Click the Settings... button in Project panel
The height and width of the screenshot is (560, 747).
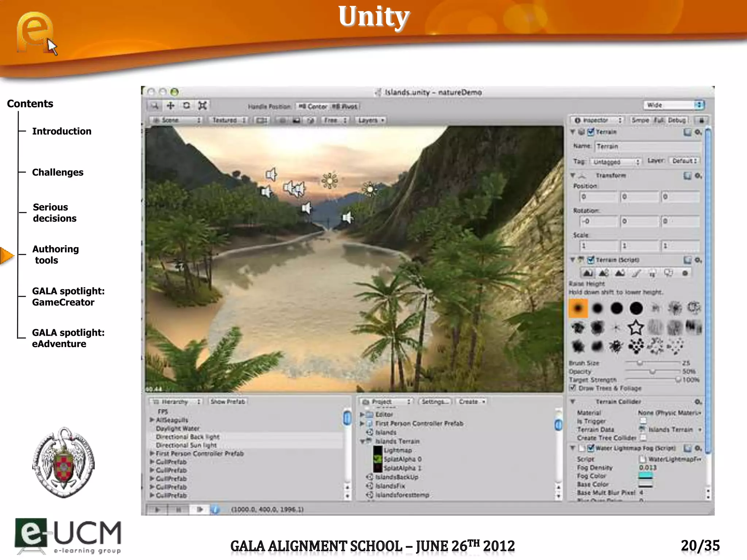pos(435,401)
